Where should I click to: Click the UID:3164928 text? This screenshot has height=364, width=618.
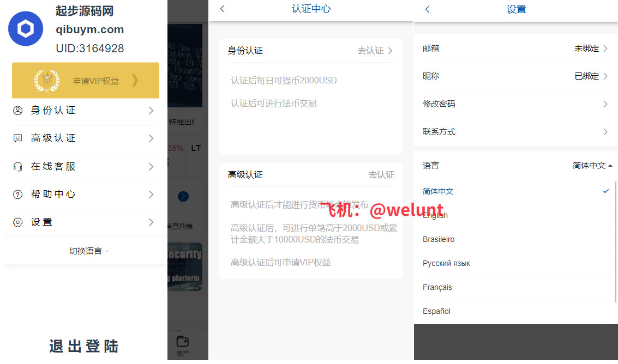(90, 48)
